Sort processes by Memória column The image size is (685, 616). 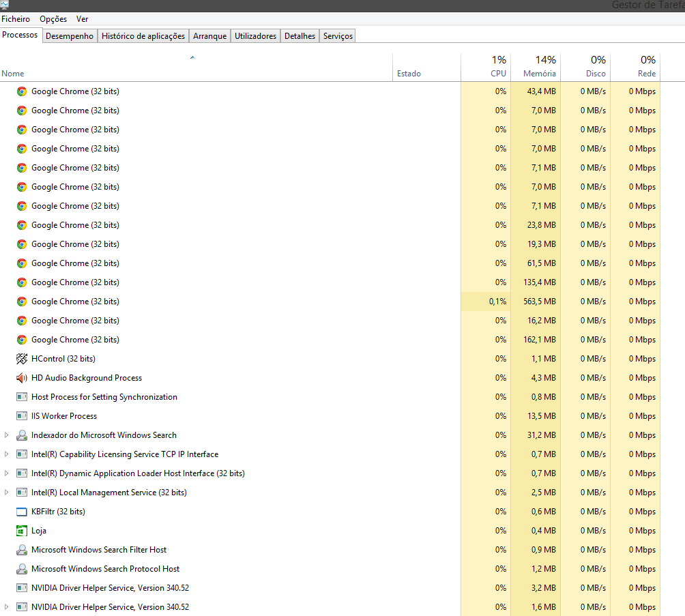539,74
